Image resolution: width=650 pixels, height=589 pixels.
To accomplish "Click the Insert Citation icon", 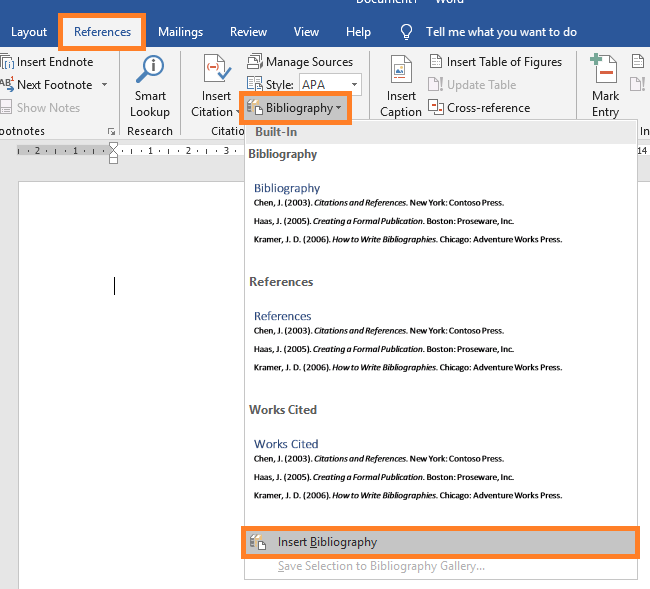I will point(216,69).
